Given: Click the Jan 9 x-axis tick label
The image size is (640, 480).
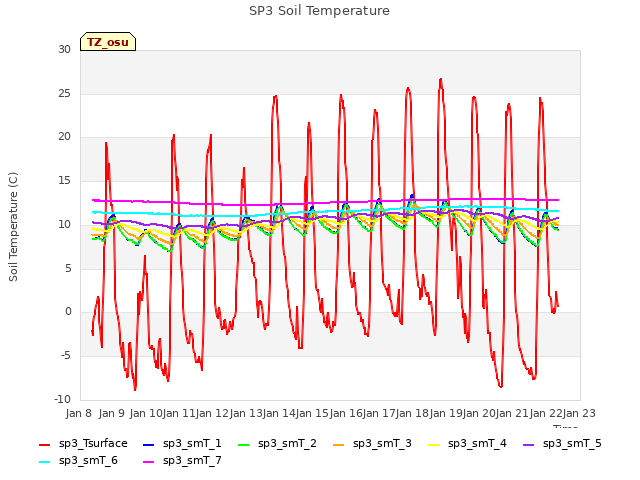Looking at the screenshot, I should [111, 413].
